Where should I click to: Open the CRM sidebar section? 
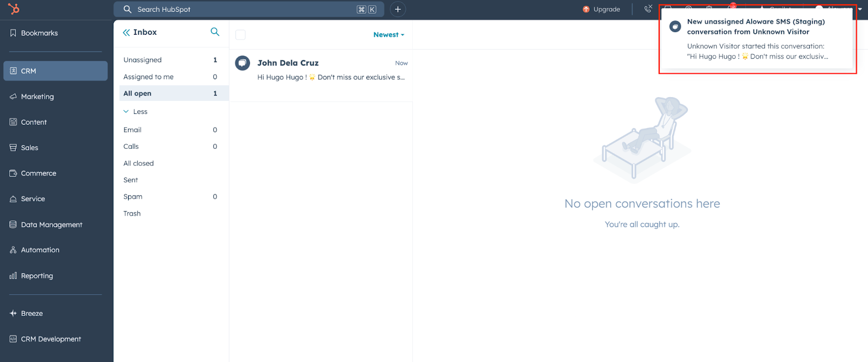pyautogui.click(x=55, y=71)
